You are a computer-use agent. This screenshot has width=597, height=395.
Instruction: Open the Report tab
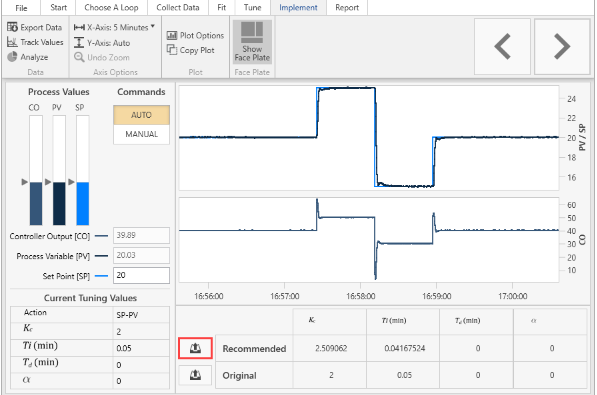pyautogui.click(x=347, y=8)
